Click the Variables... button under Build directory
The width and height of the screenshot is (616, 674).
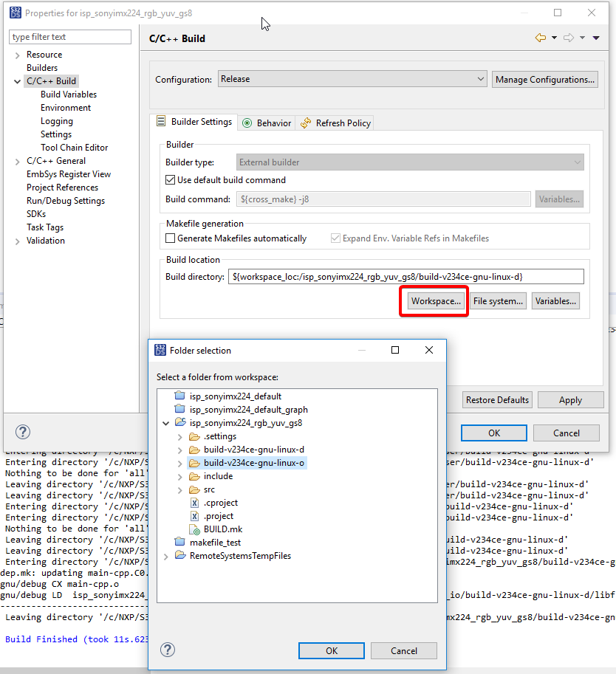coord(555,301)
